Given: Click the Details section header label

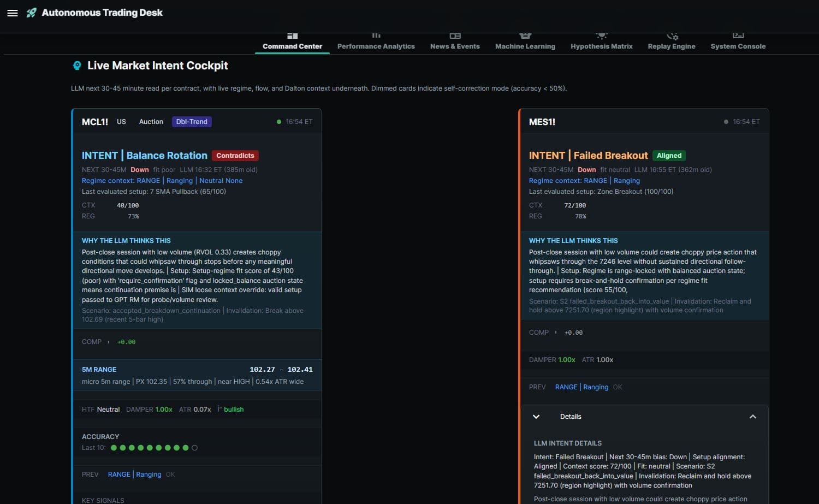Looking at the screenshot, I should [571, 417].
